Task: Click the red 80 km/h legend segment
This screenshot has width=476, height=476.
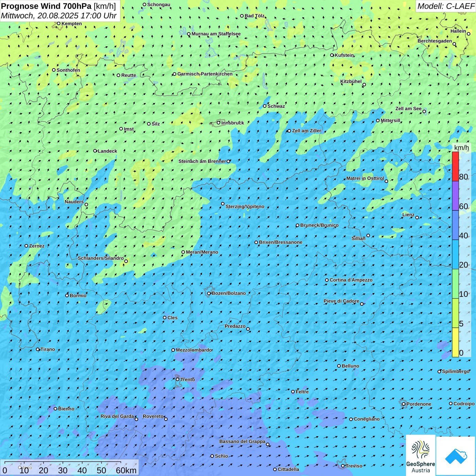Action: coord(455,166)
